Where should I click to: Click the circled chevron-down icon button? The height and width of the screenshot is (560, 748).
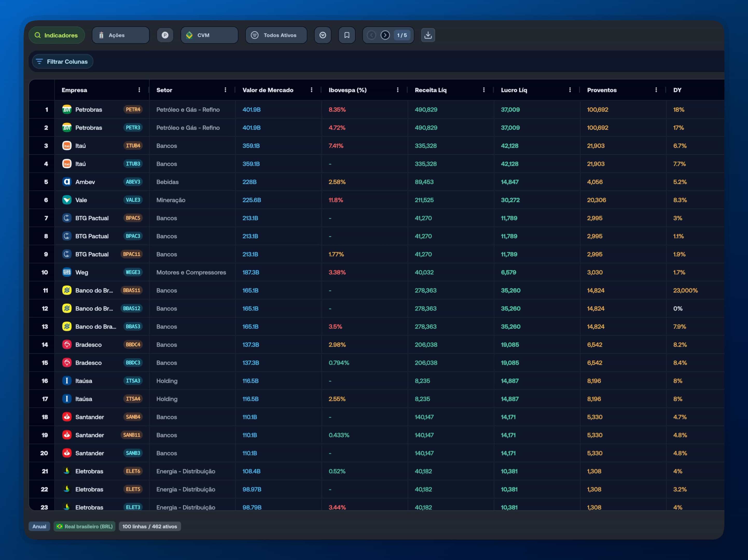(x=323, y=35)
